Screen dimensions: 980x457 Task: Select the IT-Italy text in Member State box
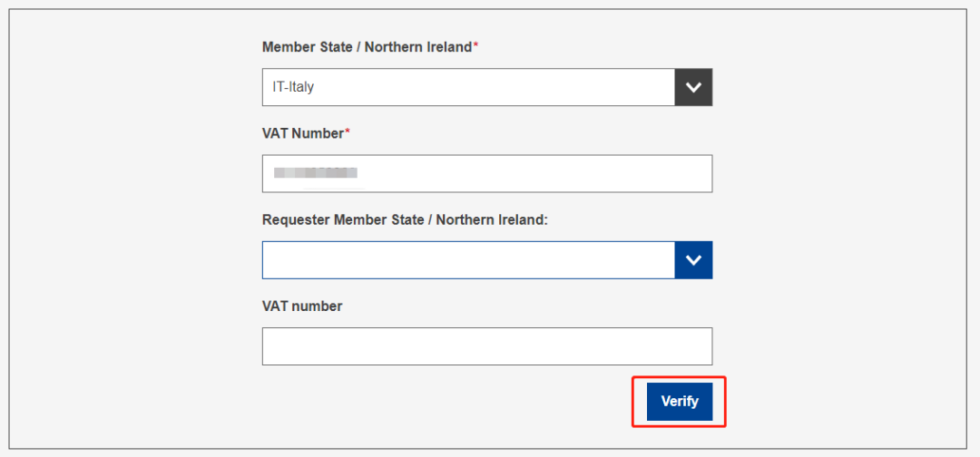[293, 87]
